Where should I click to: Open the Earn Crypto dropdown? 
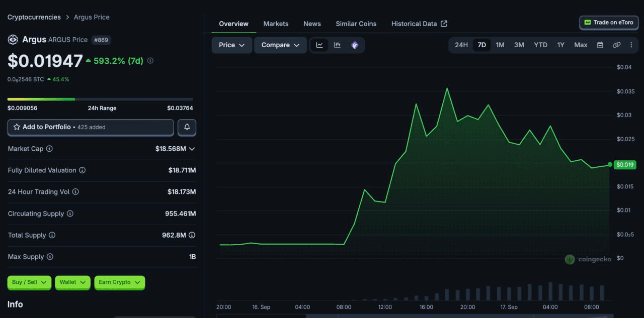[120, 282]
